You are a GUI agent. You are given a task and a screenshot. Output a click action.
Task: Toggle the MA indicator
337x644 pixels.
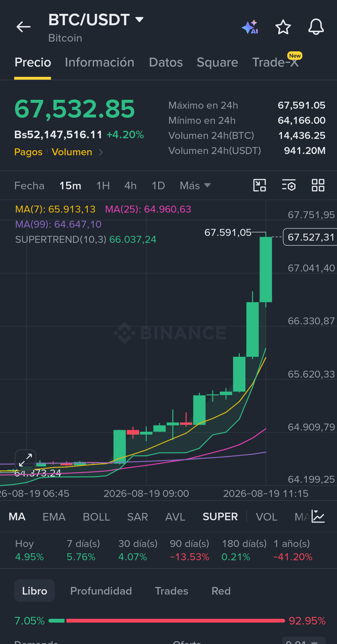[x=17, y=517]
